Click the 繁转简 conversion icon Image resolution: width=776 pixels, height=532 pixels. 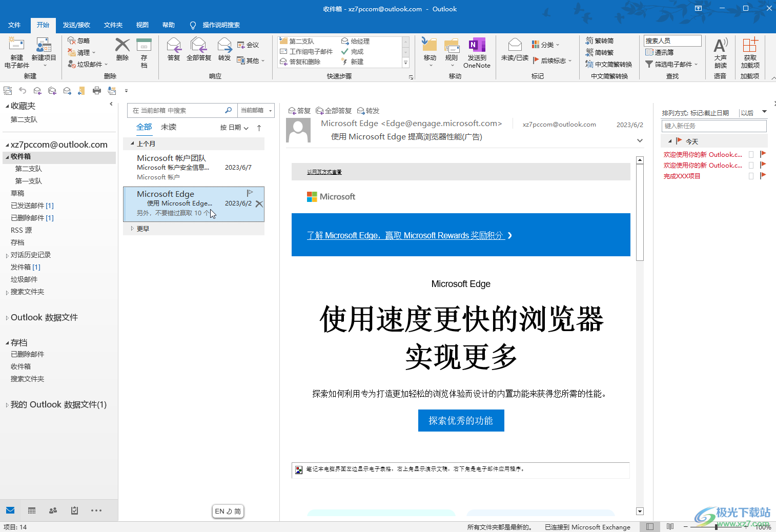pyautogui.click(x=600, y=40)
